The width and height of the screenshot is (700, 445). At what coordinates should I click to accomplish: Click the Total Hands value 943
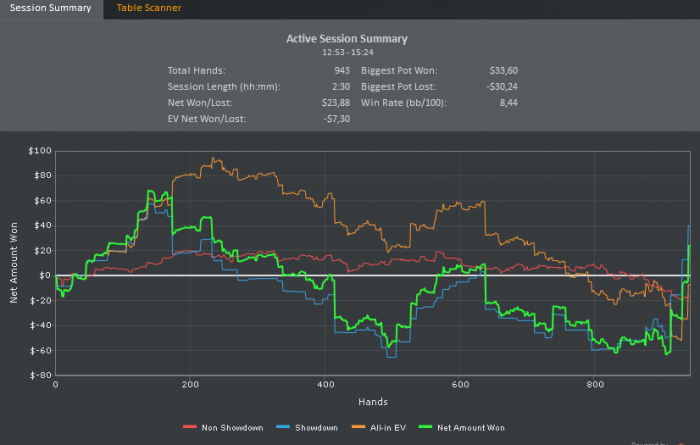point(342,71)
